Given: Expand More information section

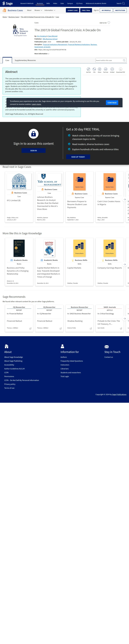Looking at the screenshot, I should pos(42,54).
